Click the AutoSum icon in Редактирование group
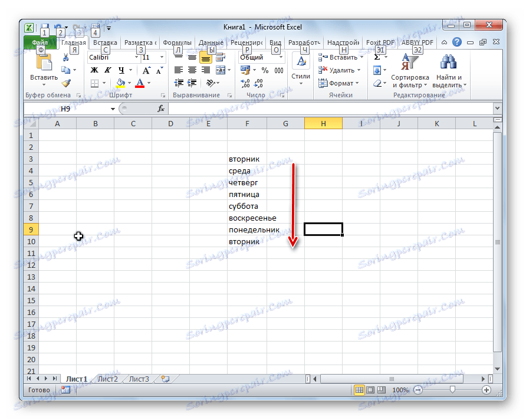Image resolution: width=526 pixels, height=420 pixels. (377, 57)
